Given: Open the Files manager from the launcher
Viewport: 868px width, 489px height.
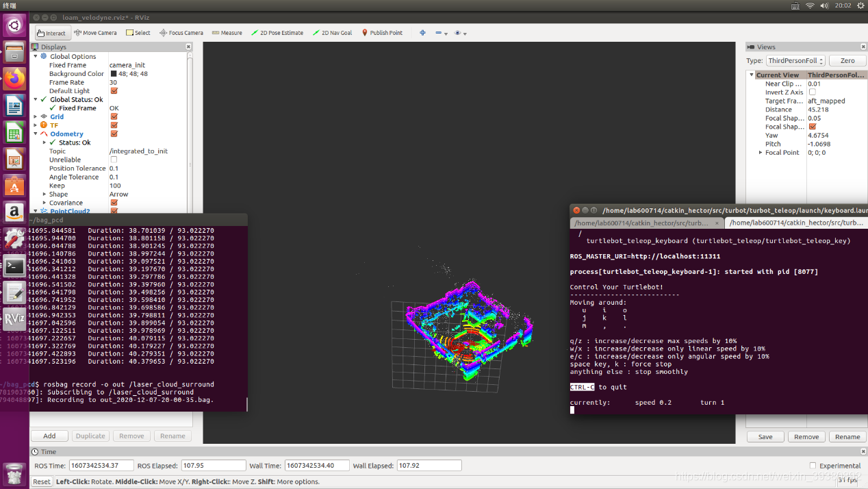Looking at the screenshot, I should tap(14, 52).
